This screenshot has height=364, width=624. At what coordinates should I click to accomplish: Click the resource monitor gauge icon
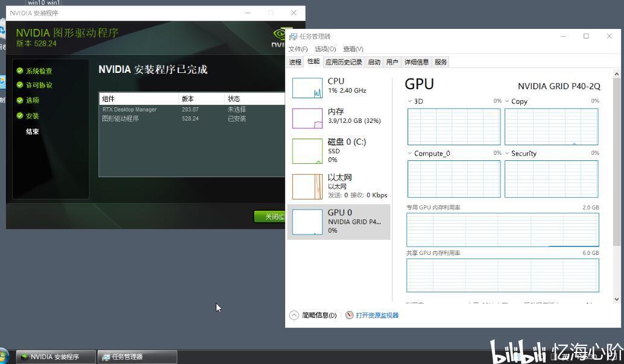(x=350, y=315)
